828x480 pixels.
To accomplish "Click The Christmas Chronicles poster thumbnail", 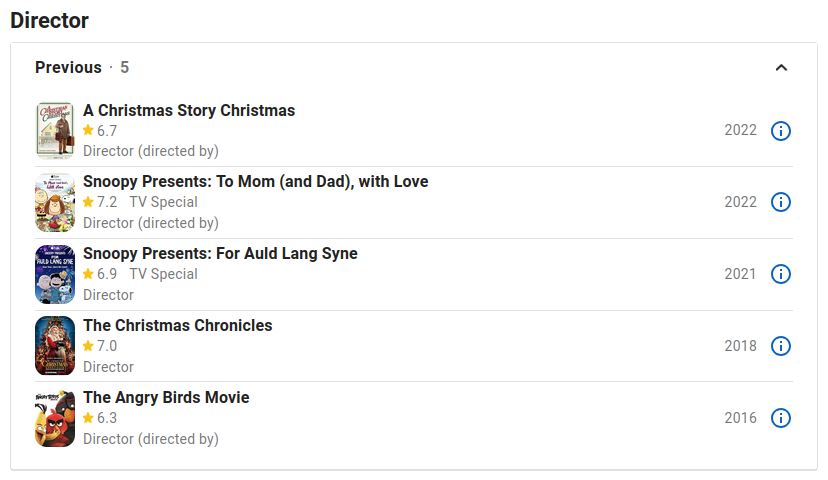I will 55,346.
